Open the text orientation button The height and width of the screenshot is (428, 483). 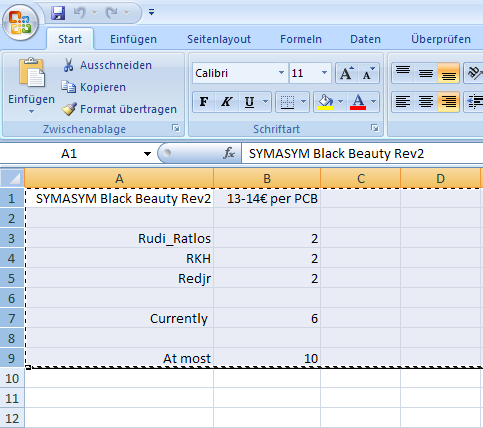pyautogui.click(x=474, y=73)
